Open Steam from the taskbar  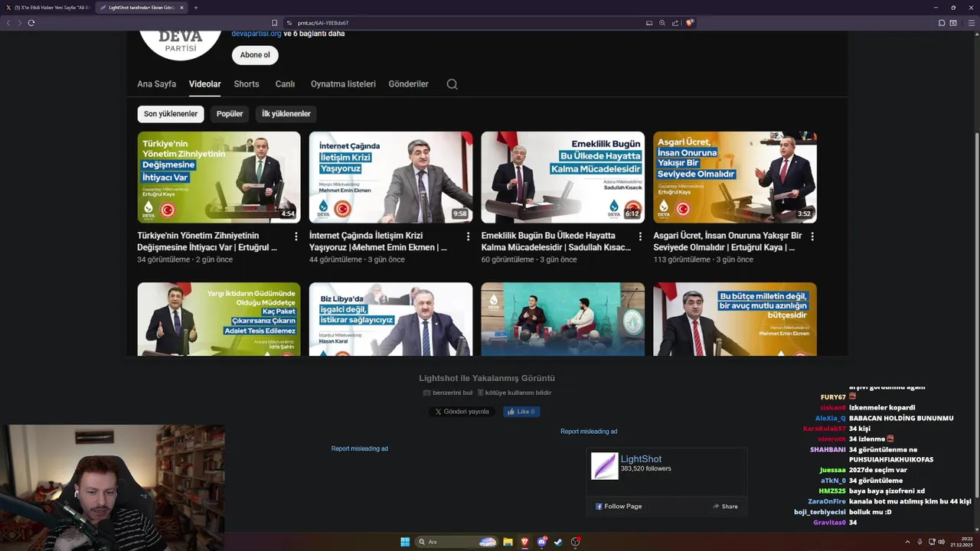tap(559, 542)
